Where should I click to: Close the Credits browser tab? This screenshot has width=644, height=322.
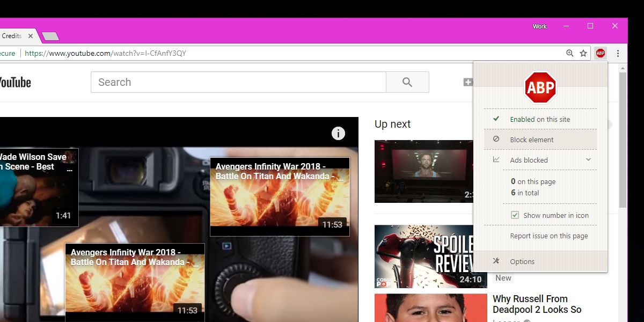tap(31, 36)
